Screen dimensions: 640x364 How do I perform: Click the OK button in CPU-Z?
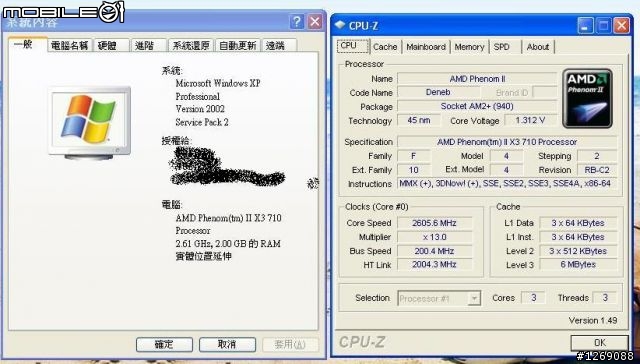click(600, 343)
